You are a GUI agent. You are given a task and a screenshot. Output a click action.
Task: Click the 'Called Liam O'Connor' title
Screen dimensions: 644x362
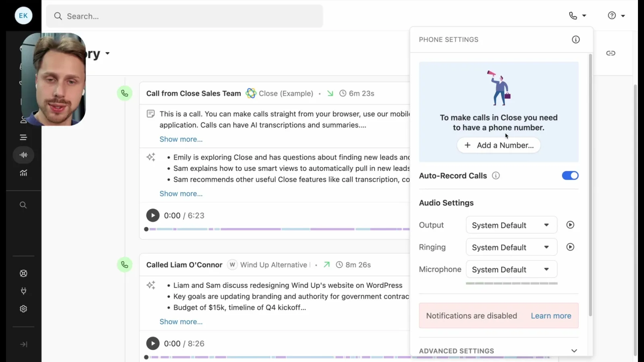pyautogui.click(x=184, y=265)
